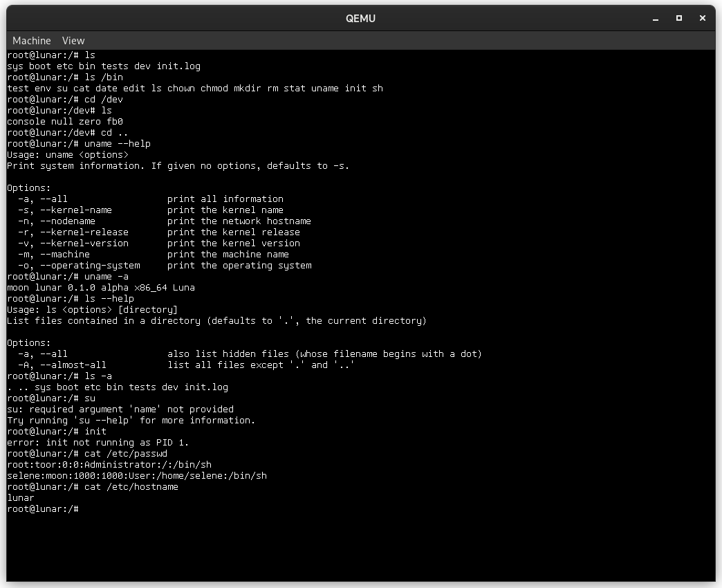This screenshot has width=722, height=588.
Task: Click the 'su: required argument' error line
Action: click(120, 410)
